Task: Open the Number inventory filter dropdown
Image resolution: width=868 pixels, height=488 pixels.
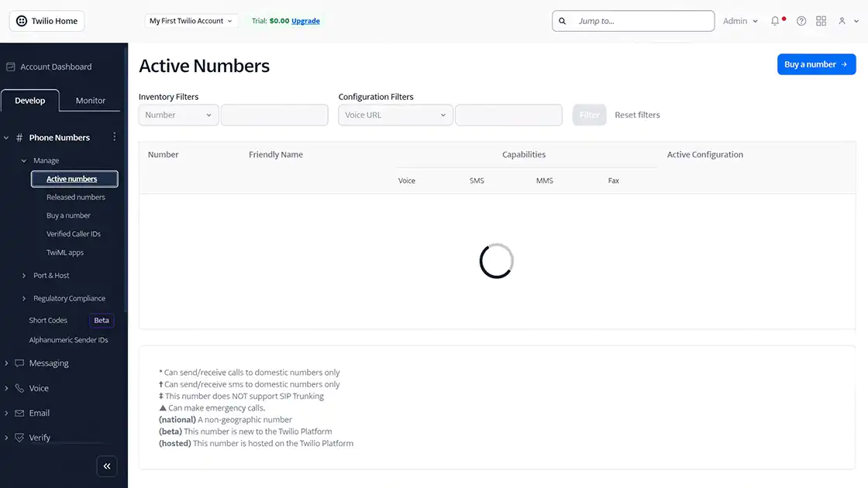Action: [178, 115]
